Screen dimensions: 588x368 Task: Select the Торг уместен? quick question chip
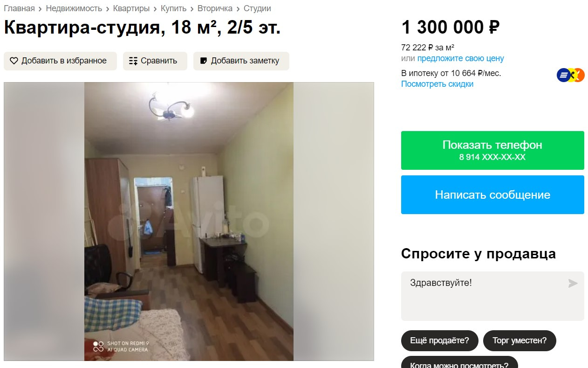520,340
